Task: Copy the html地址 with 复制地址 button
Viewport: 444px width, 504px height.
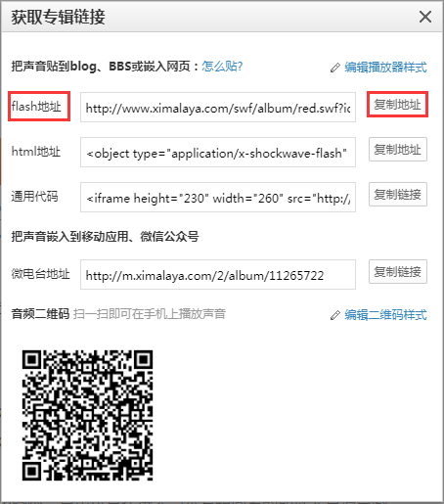Action: tap(398, 150)
